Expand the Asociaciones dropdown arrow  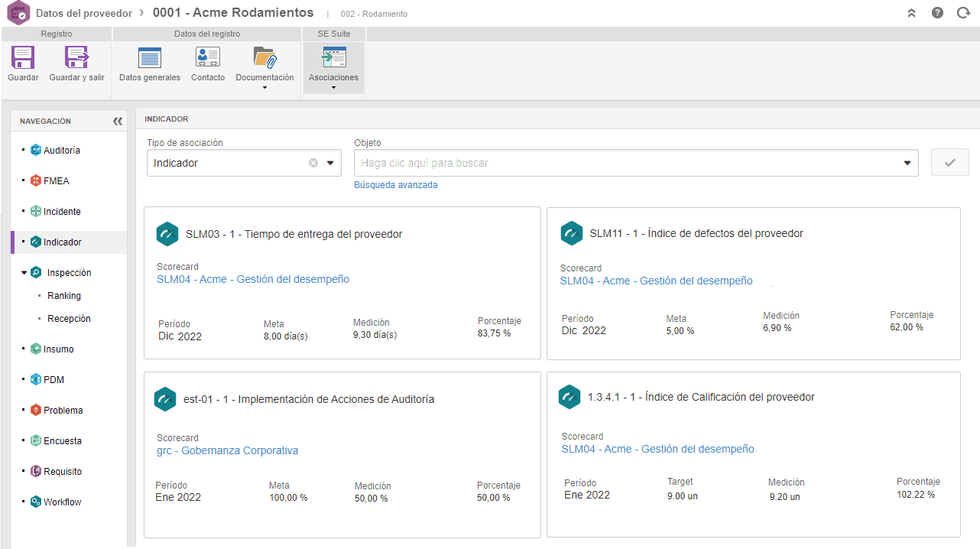click(333, 87)
